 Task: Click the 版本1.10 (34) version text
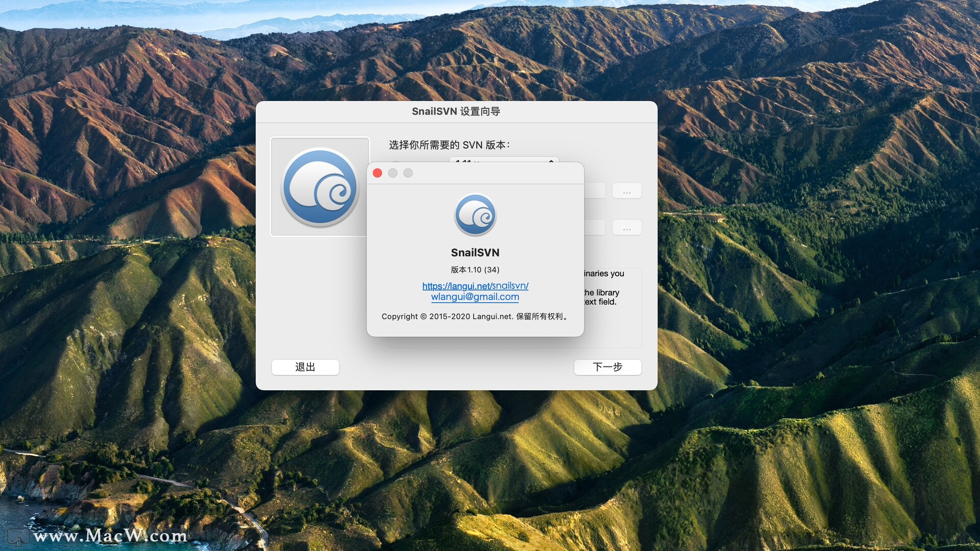(475, 270)
